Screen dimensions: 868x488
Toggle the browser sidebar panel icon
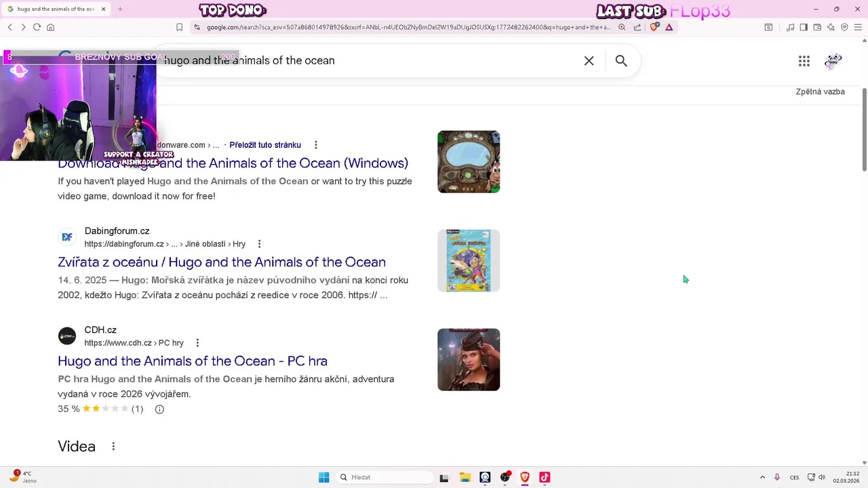click(x=804, y=27)
